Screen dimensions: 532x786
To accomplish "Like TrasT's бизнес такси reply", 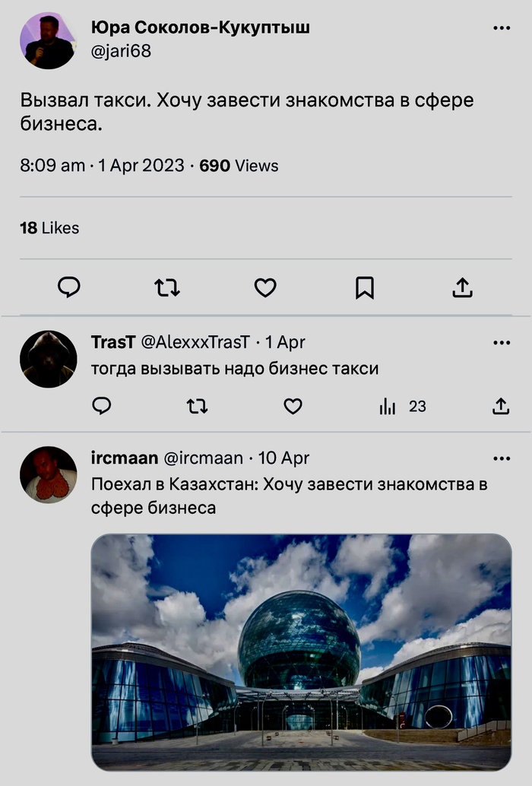I will (x=292, y=407).
